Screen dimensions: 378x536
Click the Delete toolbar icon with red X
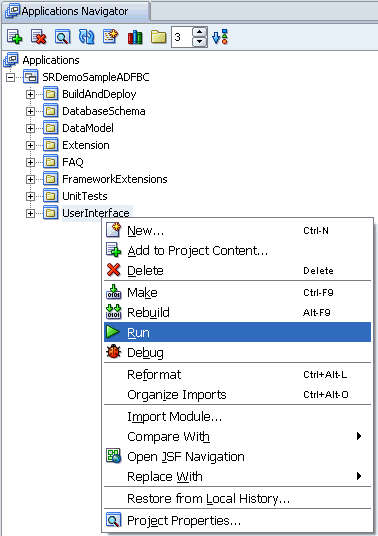point(39,37)
